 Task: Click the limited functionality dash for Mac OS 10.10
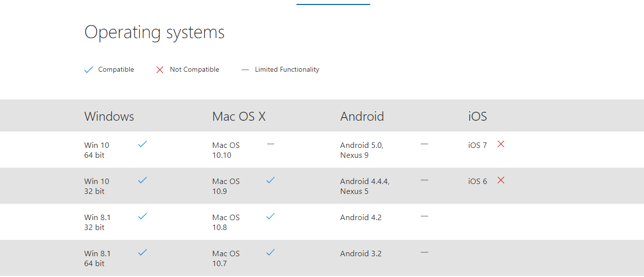tap(271, 144)
